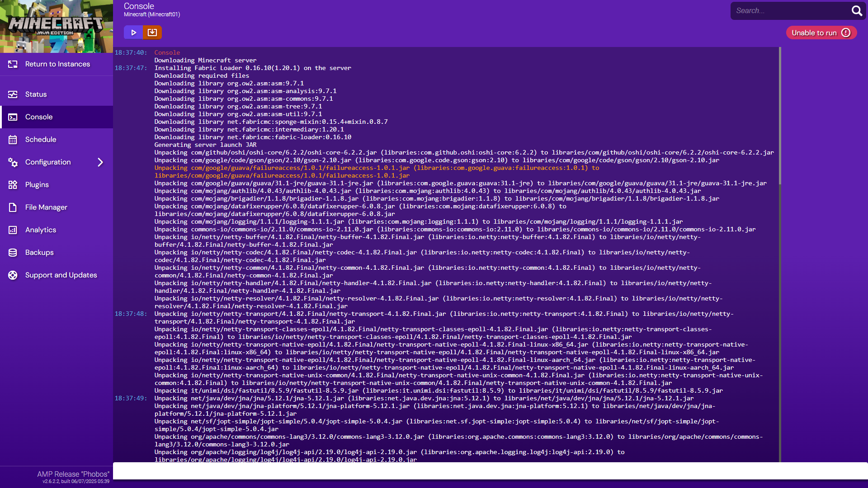Click the 18:37:47 timestamp

(x=131, y=68)
